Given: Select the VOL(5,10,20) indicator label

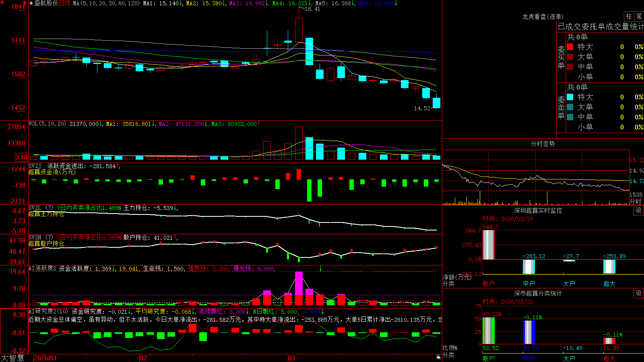Looking at the screenshot, I should point(47,124).
